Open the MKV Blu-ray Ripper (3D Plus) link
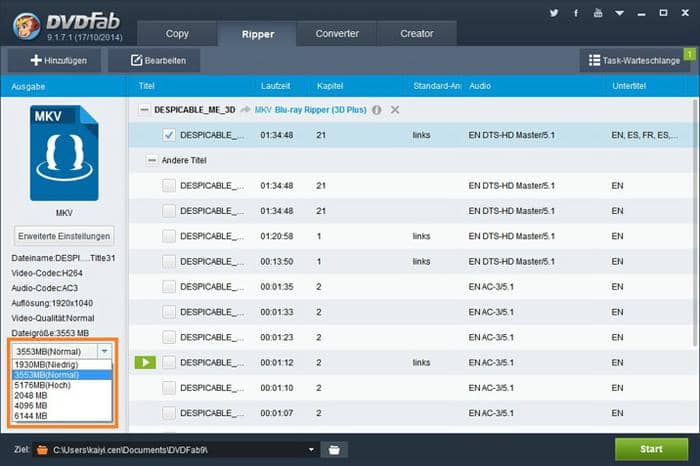Screen dimensions: 700x466 coord(311,110)
